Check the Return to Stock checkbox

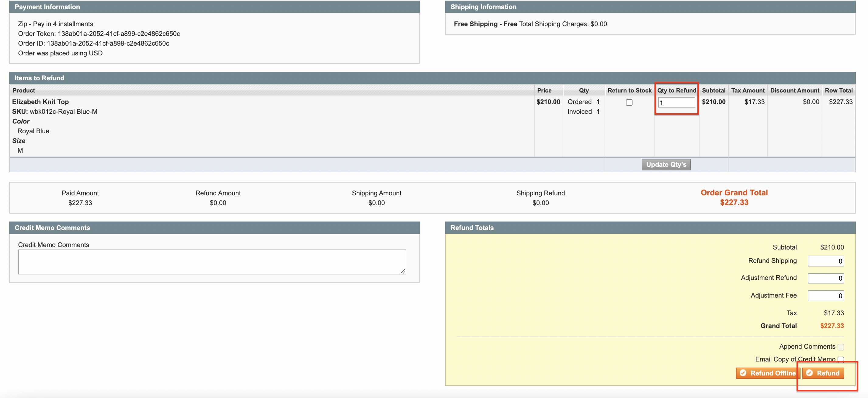pos(629,103)
